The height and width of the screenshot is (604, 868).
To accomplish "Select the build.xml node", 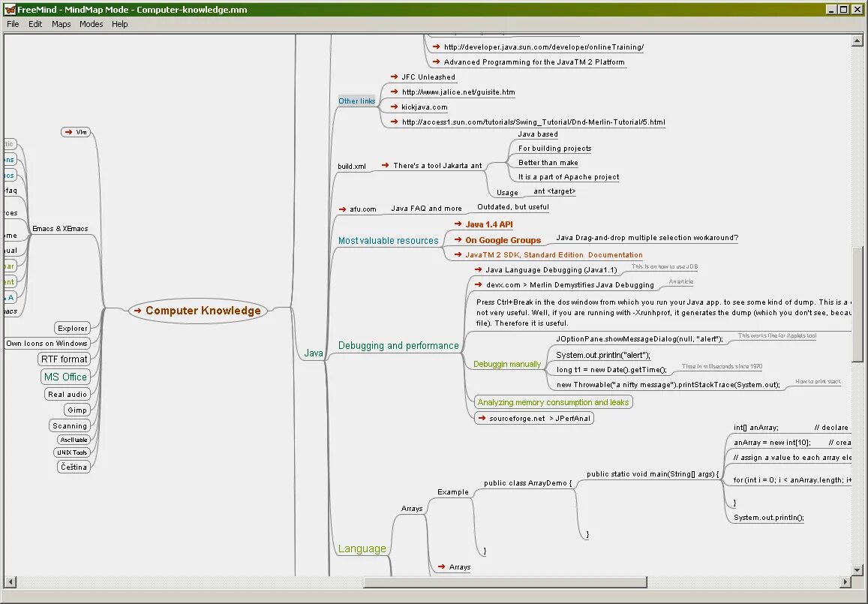I will 352,166.
